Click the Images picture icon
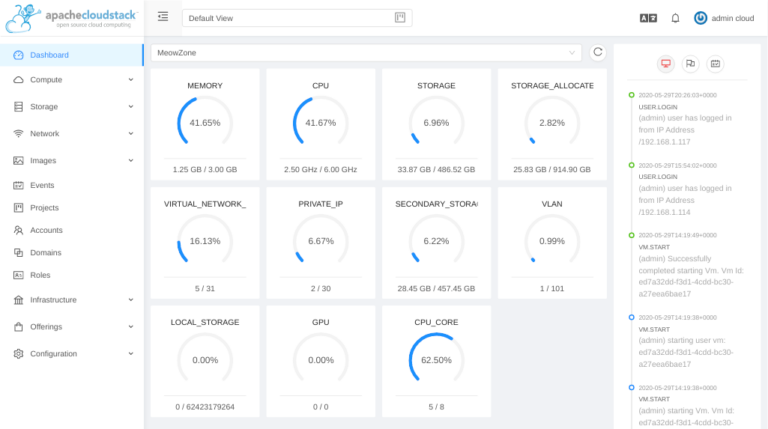This screenshot has width=768, height=429. tap(18, 160)
